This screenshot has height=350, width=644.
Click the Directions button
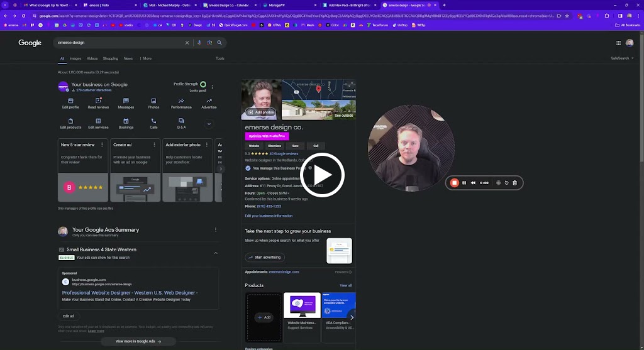coord(274,146)
